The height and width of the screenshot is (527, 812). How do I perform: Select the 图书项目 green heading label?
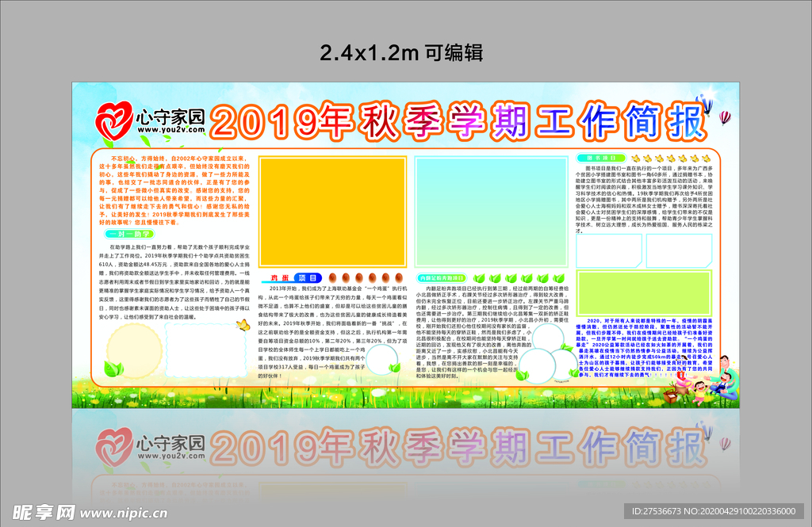(602, 158)
